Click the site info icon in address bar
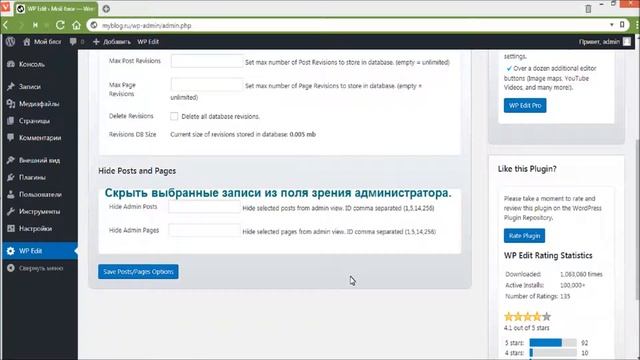Viewport: 640px width, 360px height. (x=94, y=25)
